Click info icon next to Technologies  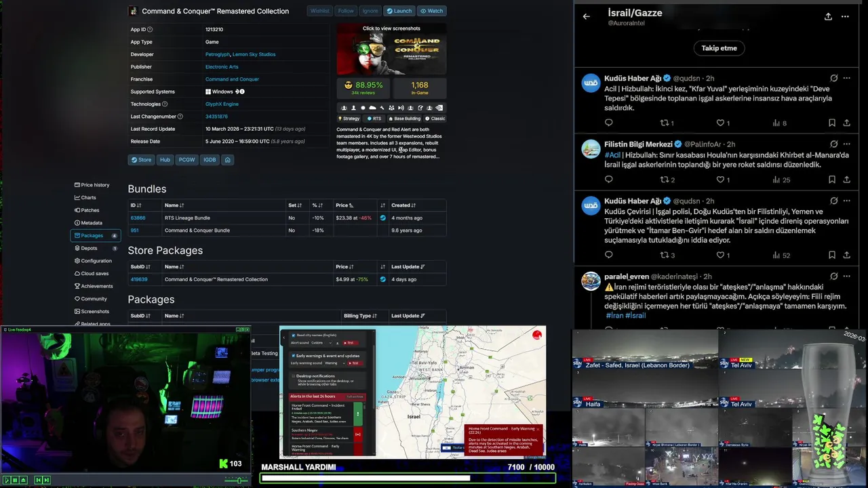(x=165, y=104)
